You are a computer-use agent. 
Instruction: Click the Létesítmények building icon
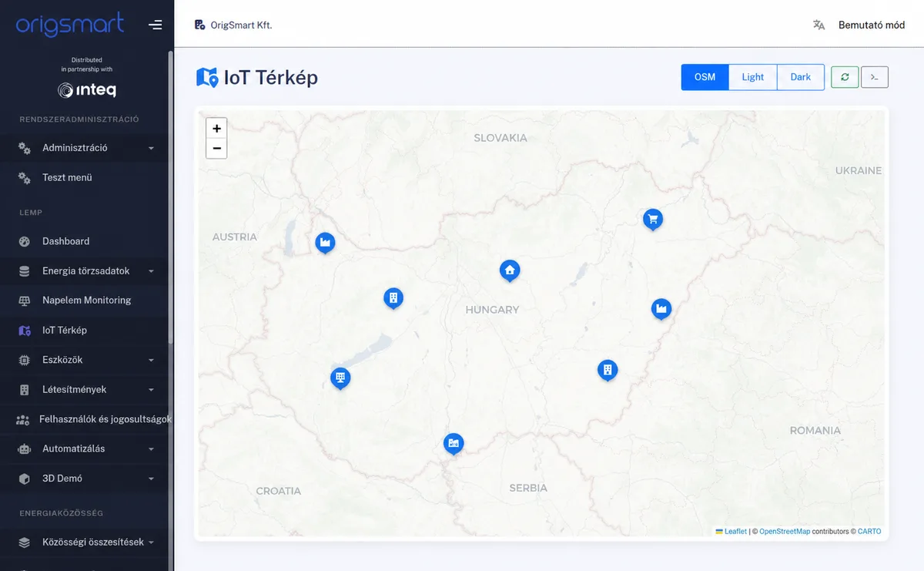click(25, 390)
